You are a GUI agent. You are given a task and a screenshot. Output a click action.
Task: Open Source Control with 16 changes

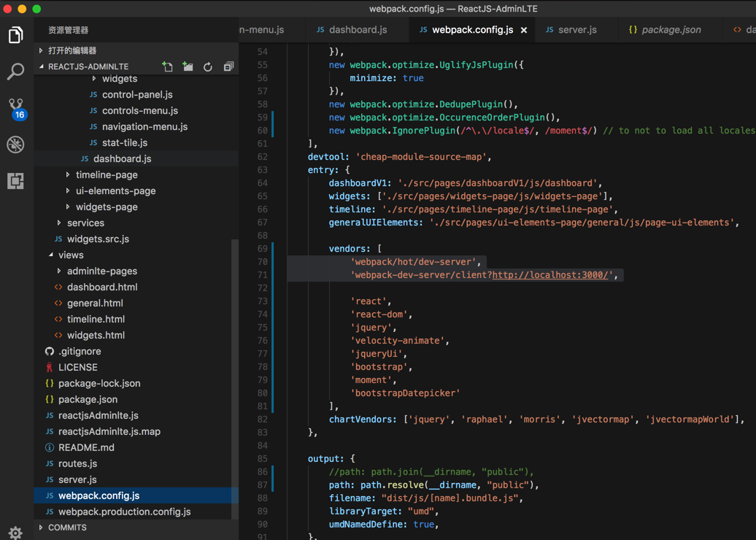click(15, 108)
